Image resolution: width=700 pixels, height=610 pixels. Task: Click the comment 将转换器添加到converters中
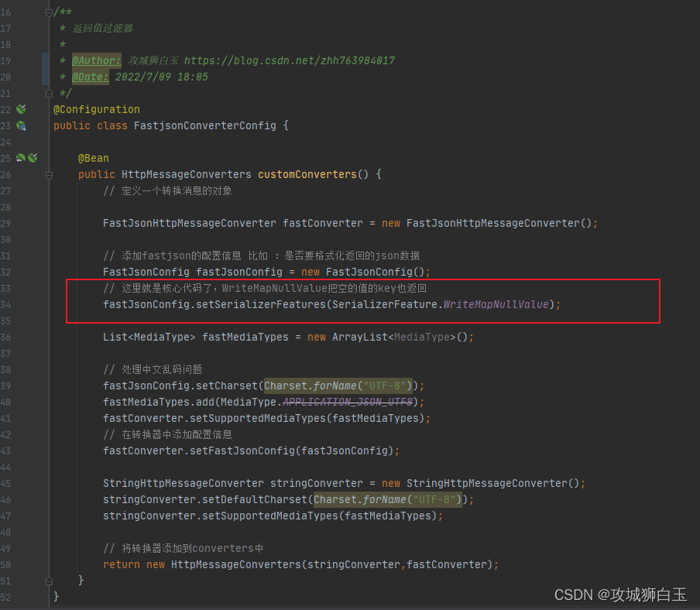(x=183, y=548)
